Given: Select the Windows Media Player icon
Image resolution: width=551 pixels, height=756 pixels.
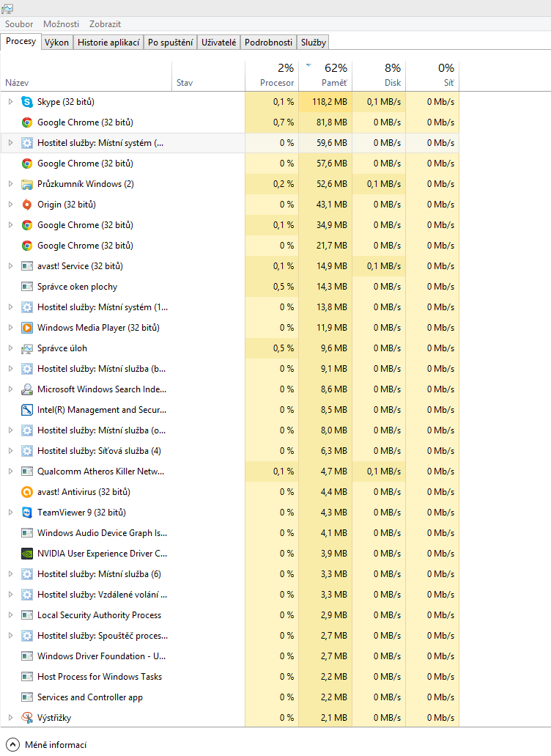Looking at the screenshot, I should click(x=27, y=328).
